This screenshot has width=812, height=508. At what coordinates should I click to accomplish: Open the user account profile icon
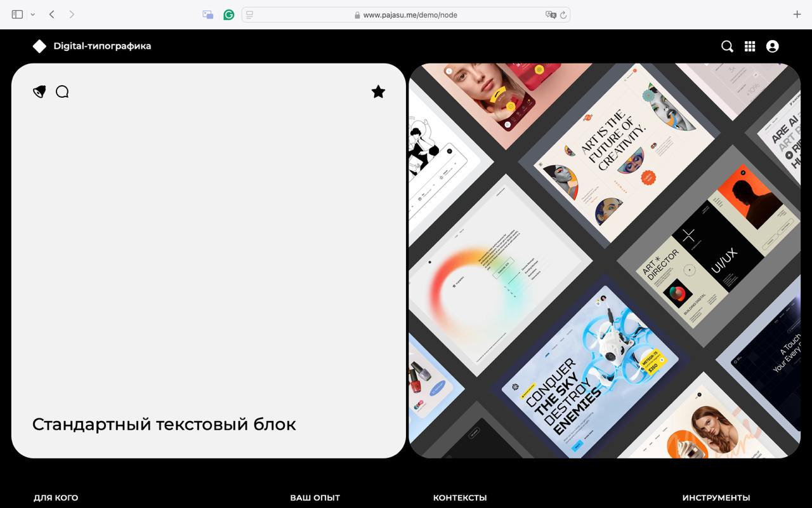tap(772, 46)
